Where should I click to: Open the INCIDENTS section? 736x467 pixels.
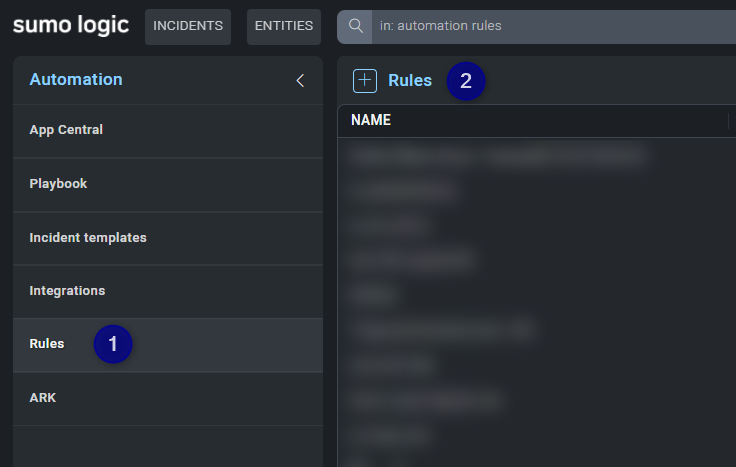coord(188,26)
